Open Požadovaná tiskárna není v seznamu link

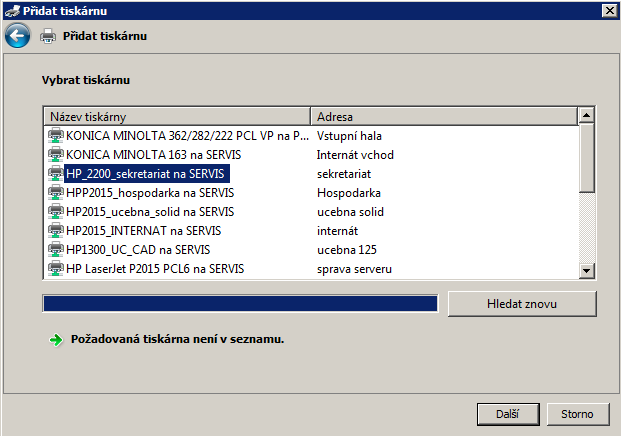[x=177, y=339]
